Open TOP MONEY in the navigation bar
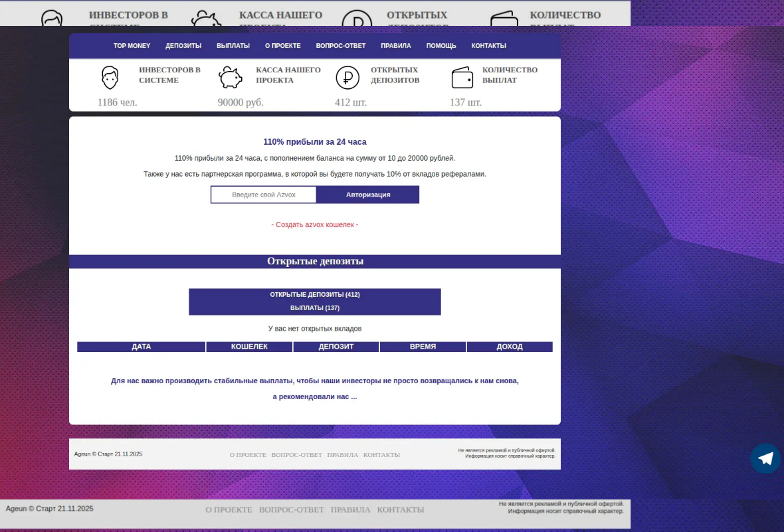Viewport: 784px width, 532px height. point(132,46)
